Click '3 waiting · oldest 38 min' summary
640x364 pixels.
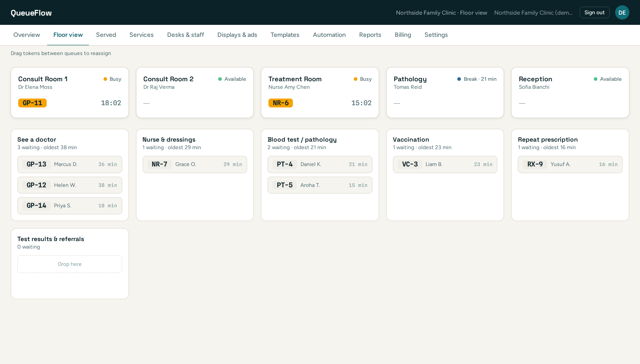(x=47, y=148)
